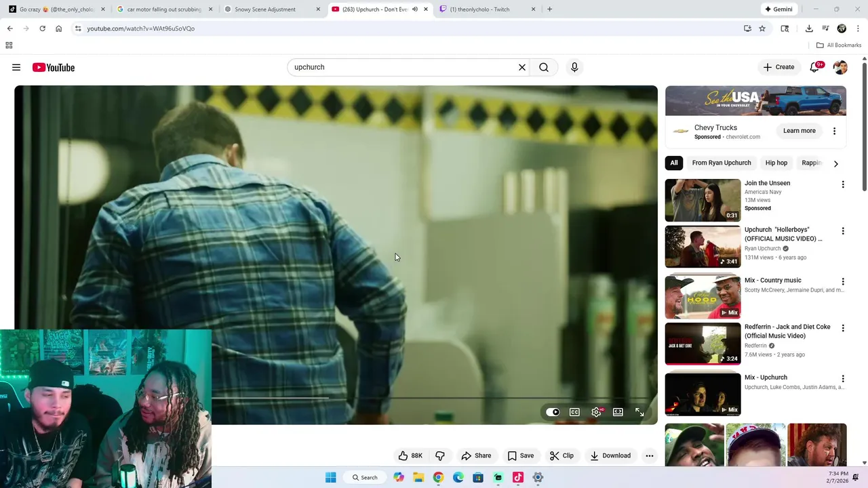Open Chrome downloads icon
This screenshot has height=488, width=868.
(809, 28)
